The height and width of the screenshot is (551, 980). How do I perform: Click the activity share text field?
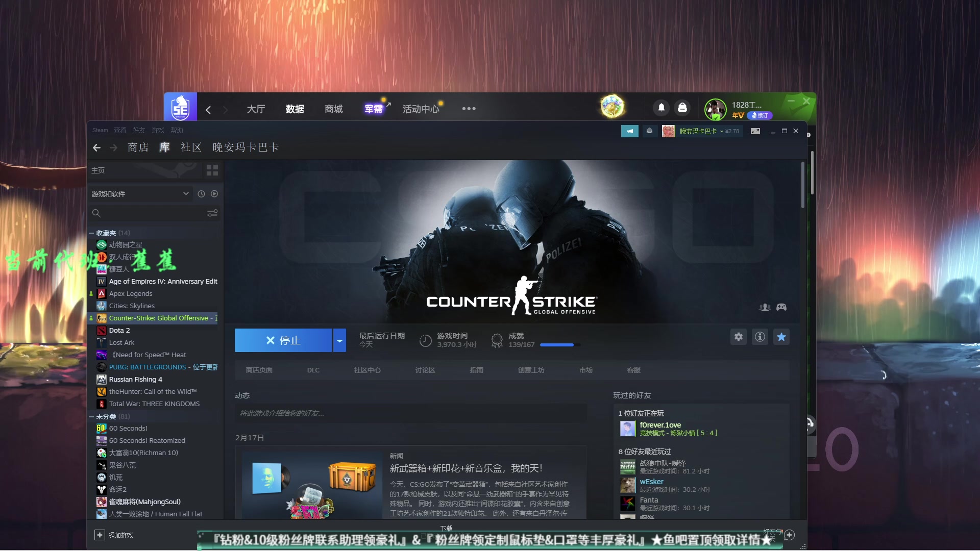pyautogui.click(x=411, y=414)
